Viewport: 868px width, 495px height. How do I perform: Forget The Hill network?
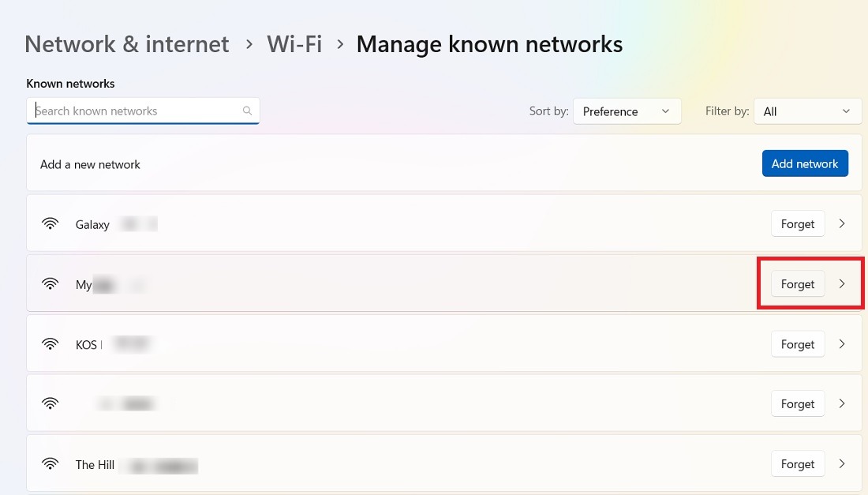point(797,463)
